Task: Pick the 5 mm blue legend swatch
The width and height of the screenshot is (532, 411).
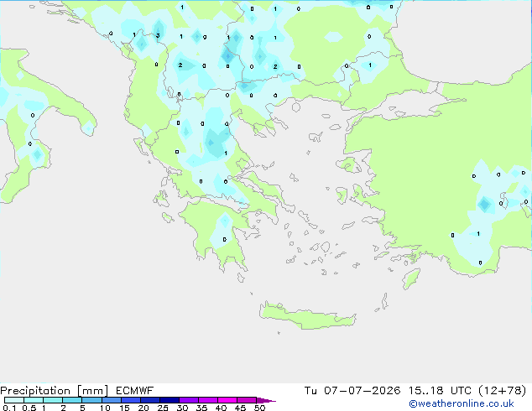Action: point(91,400)
